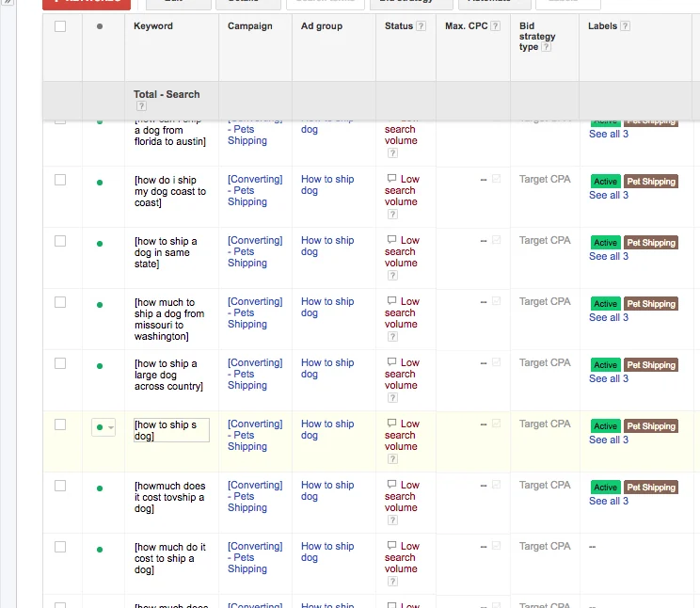Click Max. CPC dash in 'large dog across country' row
The image size is (700, 608).
coord(483,363)
